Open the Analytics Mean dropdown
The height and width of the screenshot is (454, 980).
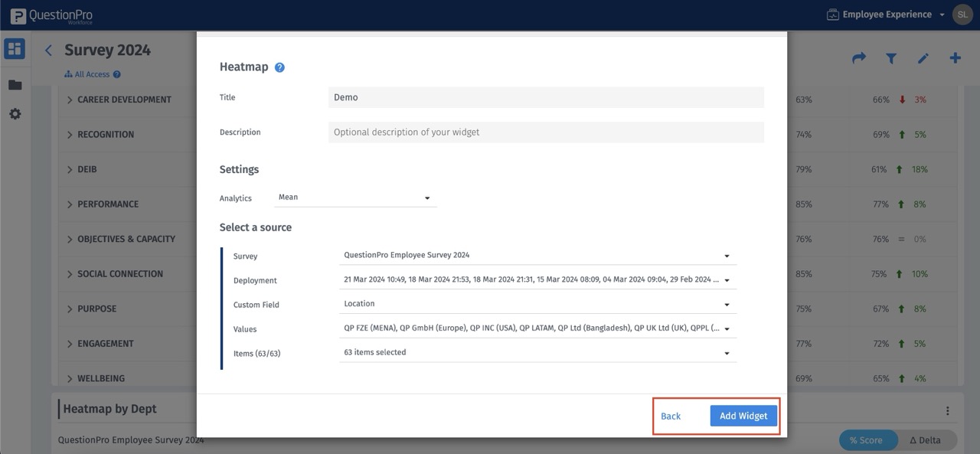[x=354, y=197]
